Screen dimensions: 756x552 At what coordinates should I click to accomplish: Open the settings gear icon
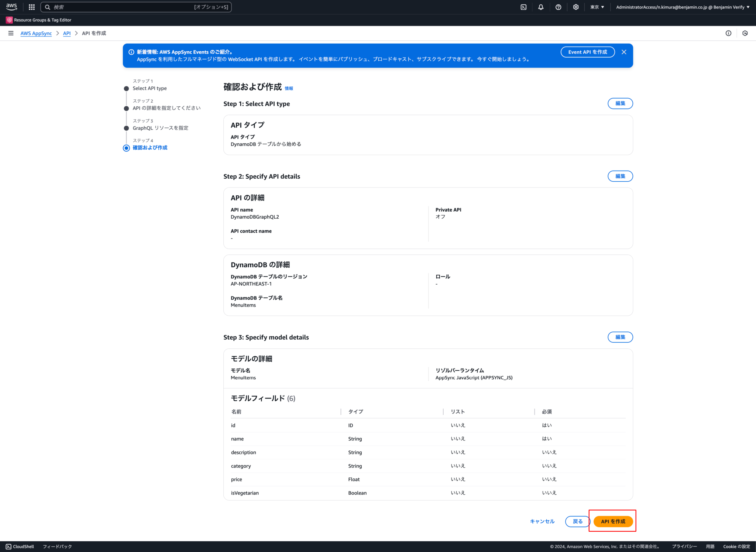(576, 7)
